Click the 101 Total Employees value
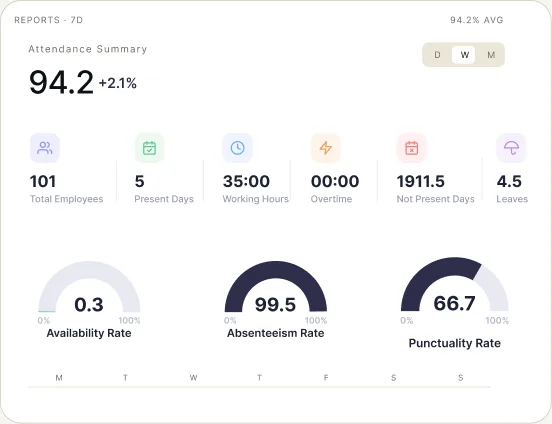The height and width of the screenshot is (424, 552). click(x=43, y=182)
